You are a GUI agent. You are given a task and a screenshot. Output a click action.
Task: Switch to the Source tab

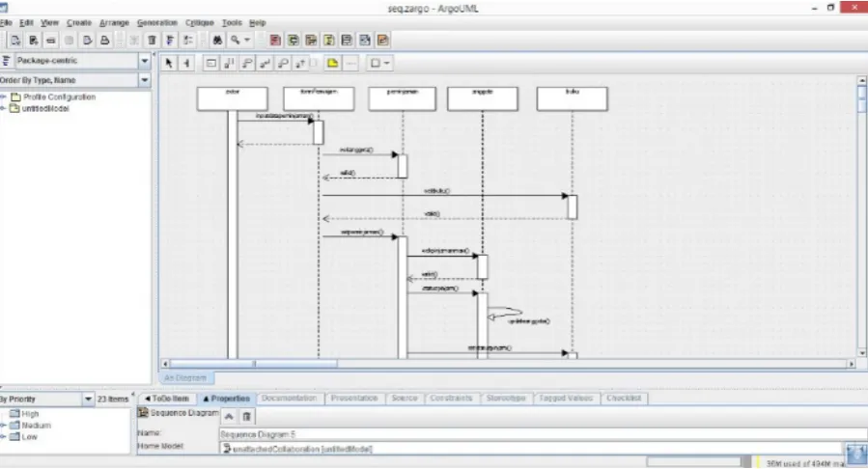pos(405,399)
